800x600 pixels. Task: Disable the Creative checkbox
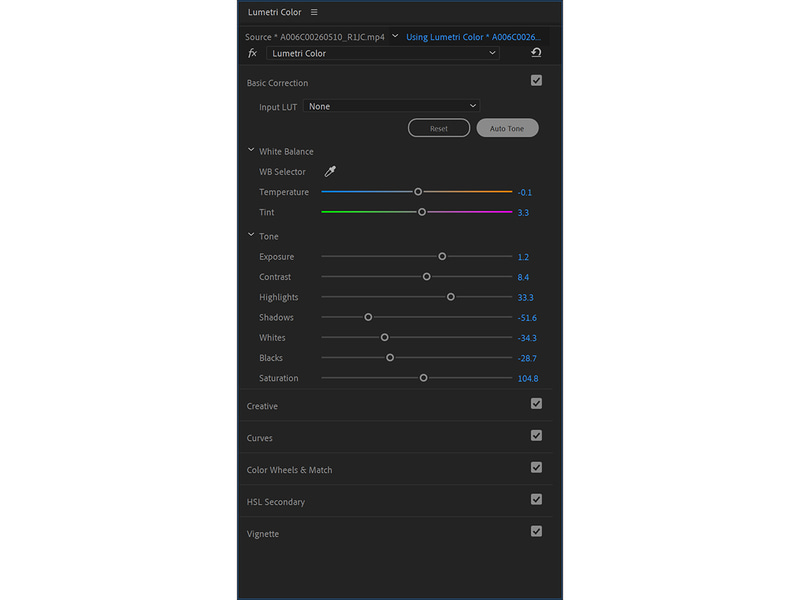coord(536,404)
